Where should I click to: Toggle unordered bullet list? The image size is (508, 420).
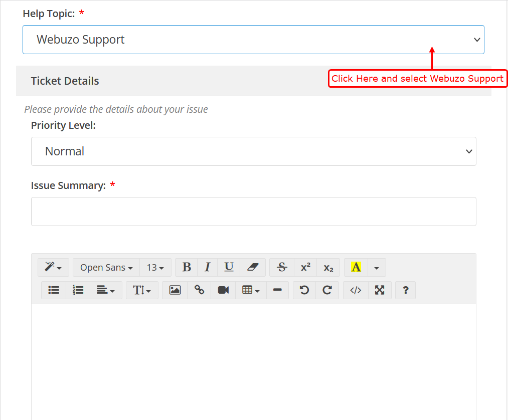tap(54, 290)
